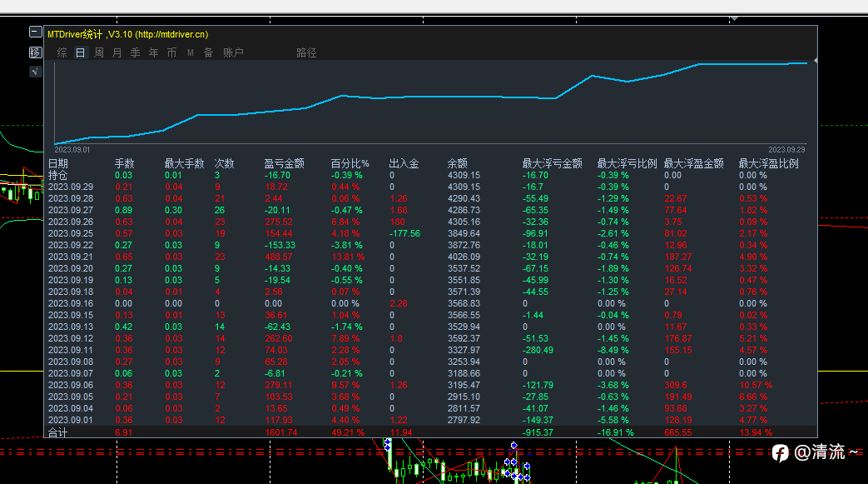Open the 备 notes tab
The image size is (868, 484).
coord(208,53)
